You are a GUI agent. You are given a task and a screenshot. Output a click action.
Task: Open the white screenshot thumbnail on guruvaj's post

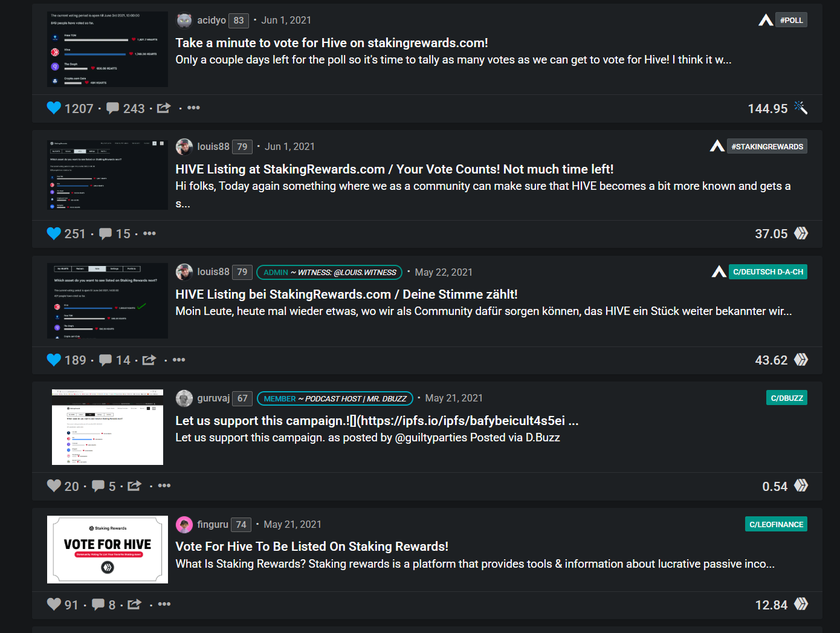coord(108,427)
